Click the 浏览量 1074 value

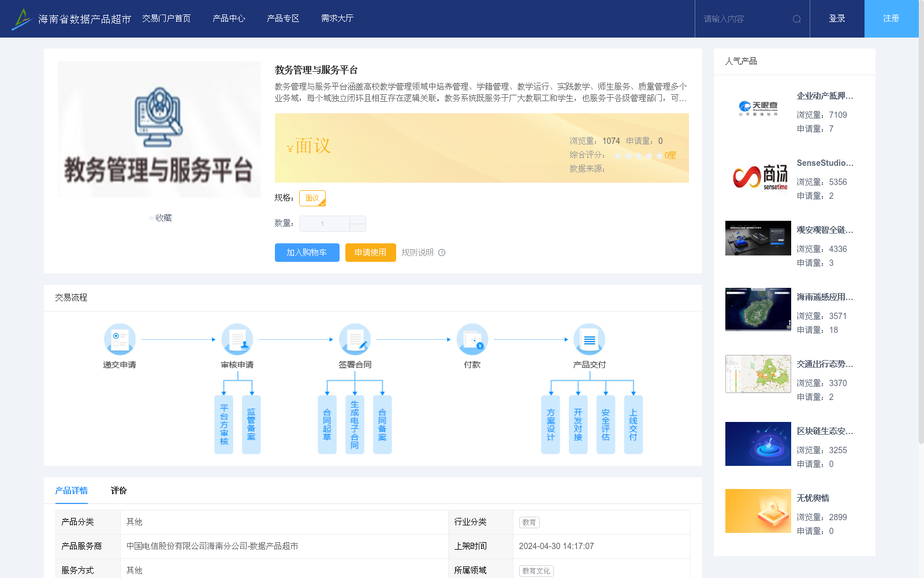click(611, 141)
